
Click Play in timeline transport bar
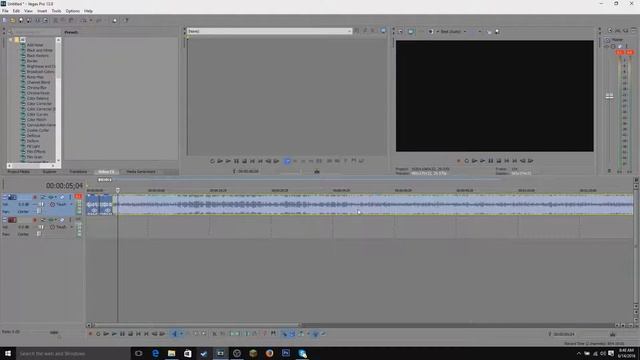[114, 333]
